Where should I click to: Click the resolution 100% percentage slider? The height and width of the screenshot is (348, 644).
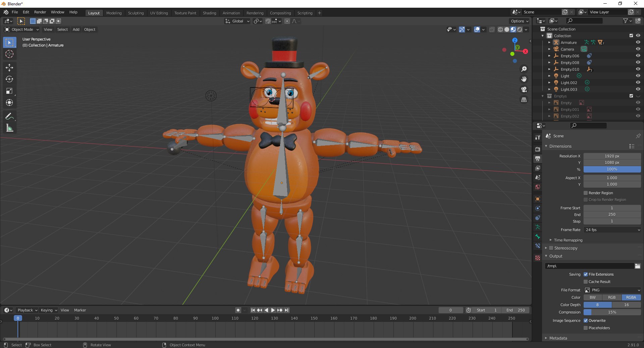[x=612, y=169]
